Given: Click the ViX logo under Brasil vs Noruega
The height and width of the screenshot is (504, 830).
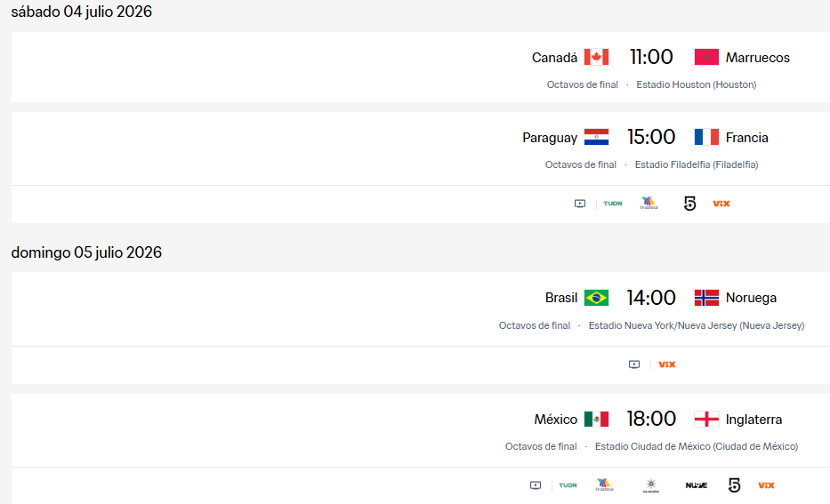Looking at the screenshot, I should click(x=667, y=364).
